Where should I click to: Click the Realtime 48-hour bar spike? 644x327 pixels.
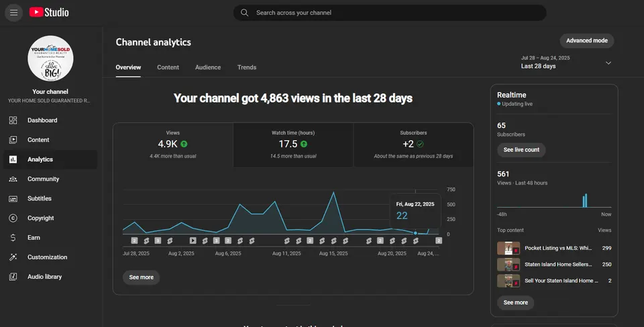tap(585, 200)
